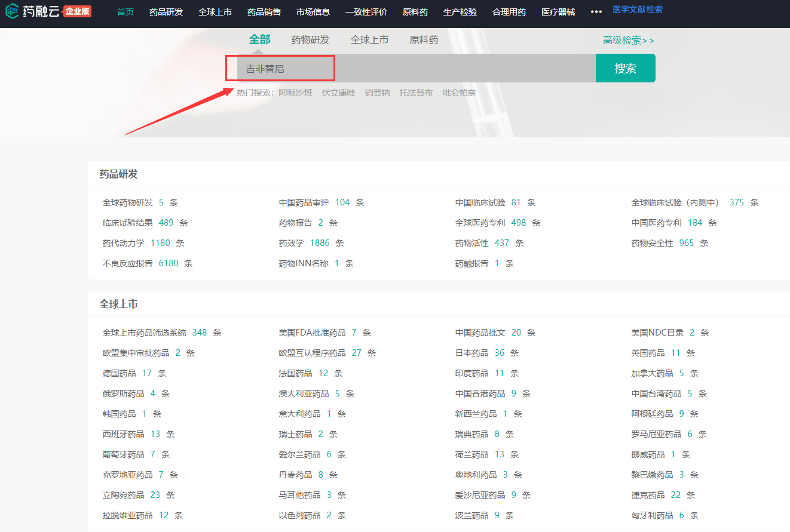The image size is (790, 532).
Task: Switch to the 药物研发 search tab
Action: 310,40
